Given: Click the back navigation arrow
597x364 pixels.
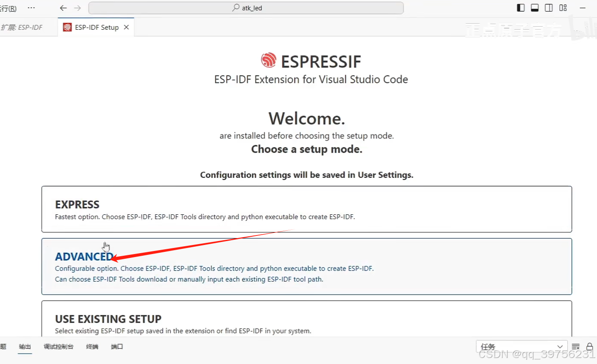Looking at the screenshot, I should pos(63,7).
